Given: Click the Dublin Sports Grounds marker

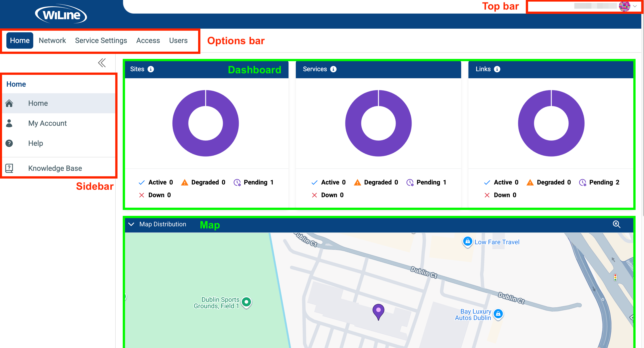Looking at the screenshot, I should tap(246, 302).
